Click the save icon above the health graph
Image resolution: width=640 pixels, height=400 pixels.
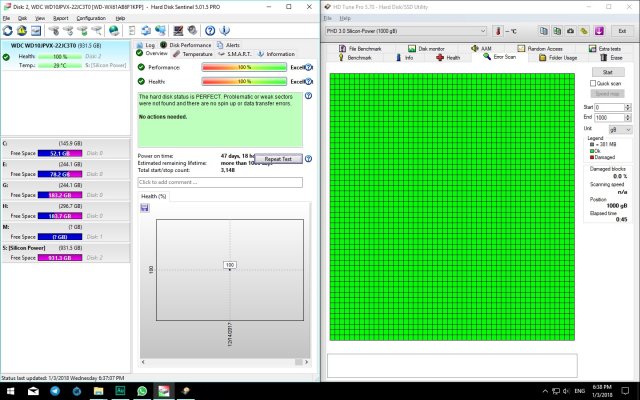146,207
